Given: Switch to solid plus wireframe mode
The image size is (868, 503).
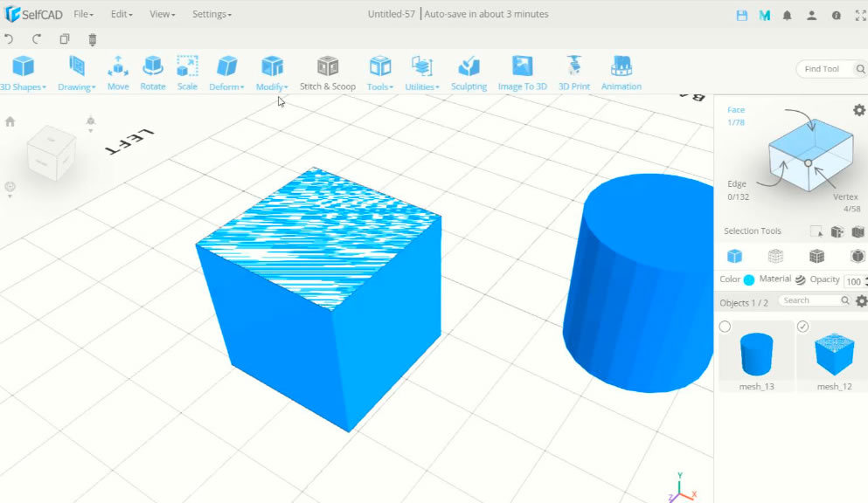Looking at the screenshot, I should point(816,256).
